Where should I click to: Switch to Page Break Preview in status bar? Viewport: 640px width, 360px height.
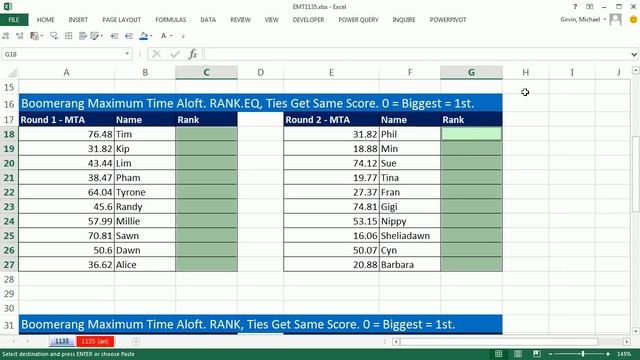(x=536, y=354)
